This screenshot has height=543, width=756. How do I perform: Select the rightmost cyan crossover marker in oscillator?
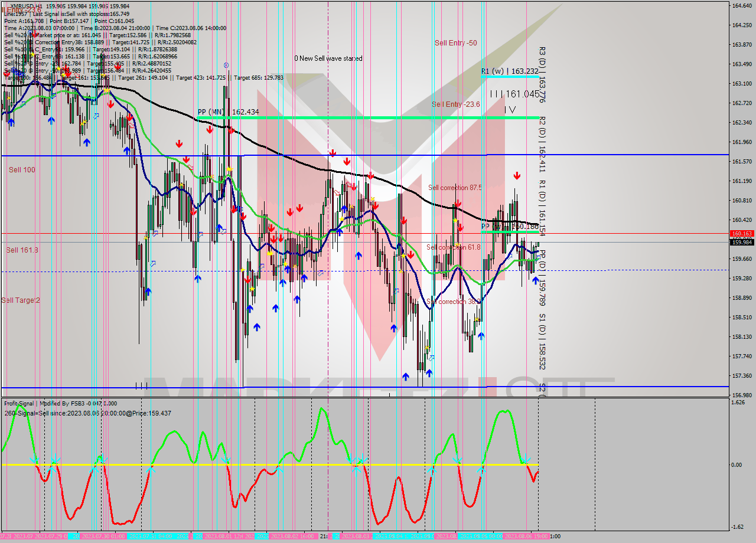click(x=525, y=459)
